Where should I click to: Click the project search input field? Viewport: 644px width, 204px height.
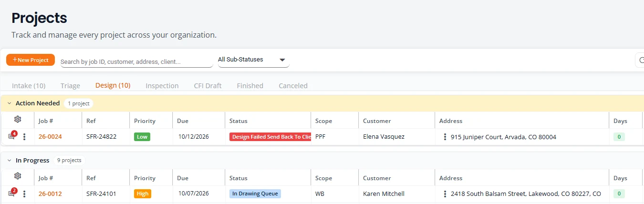(136, 61)
